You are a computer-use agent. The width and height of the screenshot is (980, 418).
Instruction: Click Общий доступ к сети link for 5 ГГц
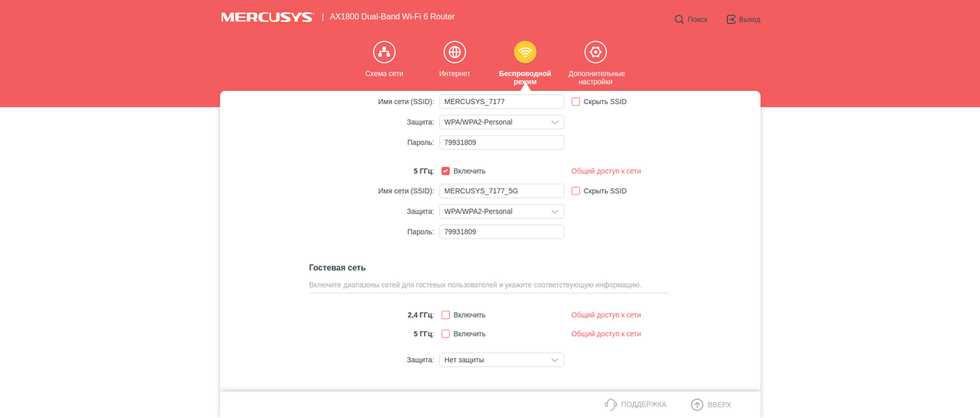(606, 171)
